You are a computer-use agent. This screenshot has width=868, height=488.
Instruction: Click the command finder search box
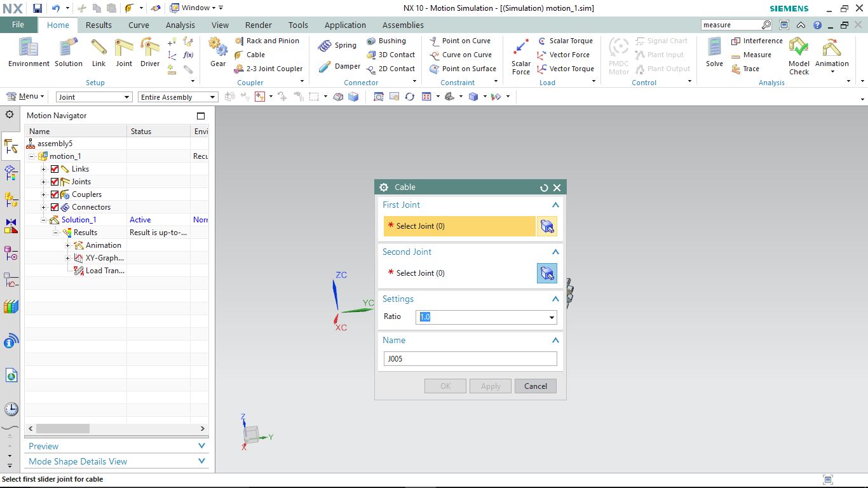coord(731,25)
